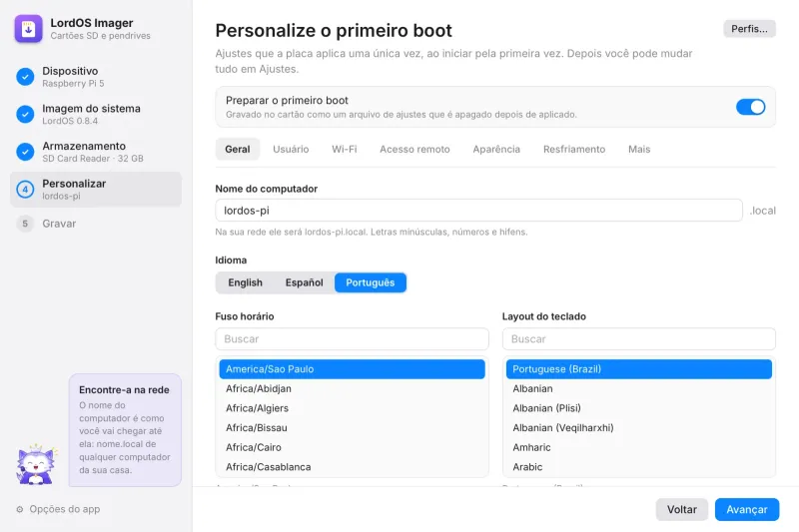Click the Personalizar step number 4 icon
The height and width of the screenshot is (532, 799).
pyautogui.click(x=25, y=190)
